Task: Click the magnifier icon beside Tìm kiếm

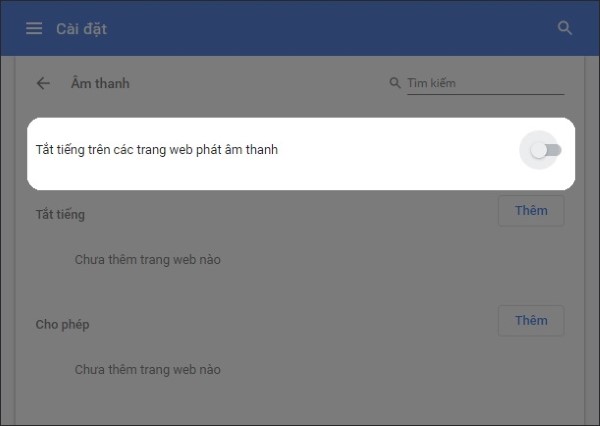Action: click(395, 83)
